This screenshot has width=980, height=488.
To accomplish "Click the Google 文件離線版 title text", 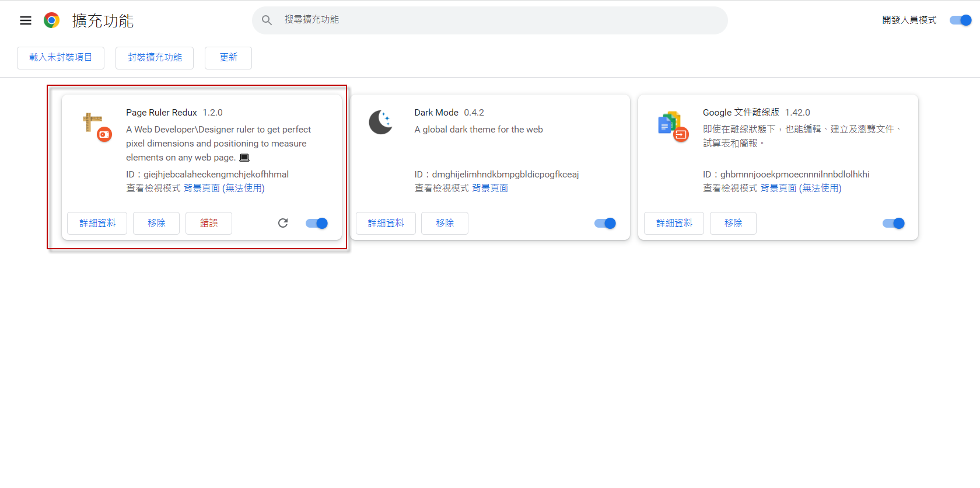I will 741,113.
